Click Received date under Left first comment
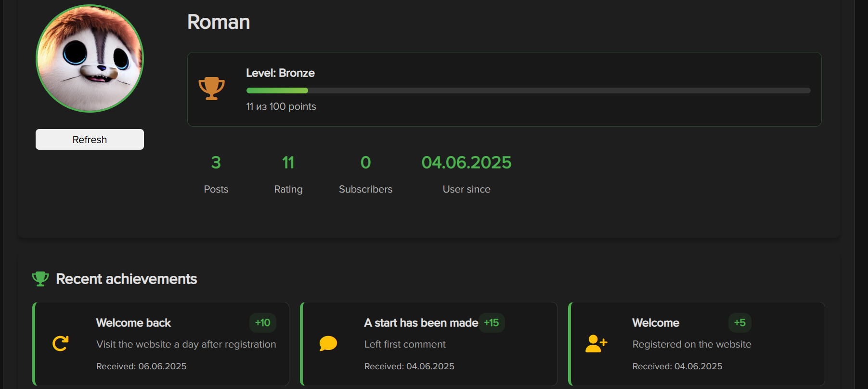Image resolution: width=868 pixels, height=389 pixels. [409, 366]
